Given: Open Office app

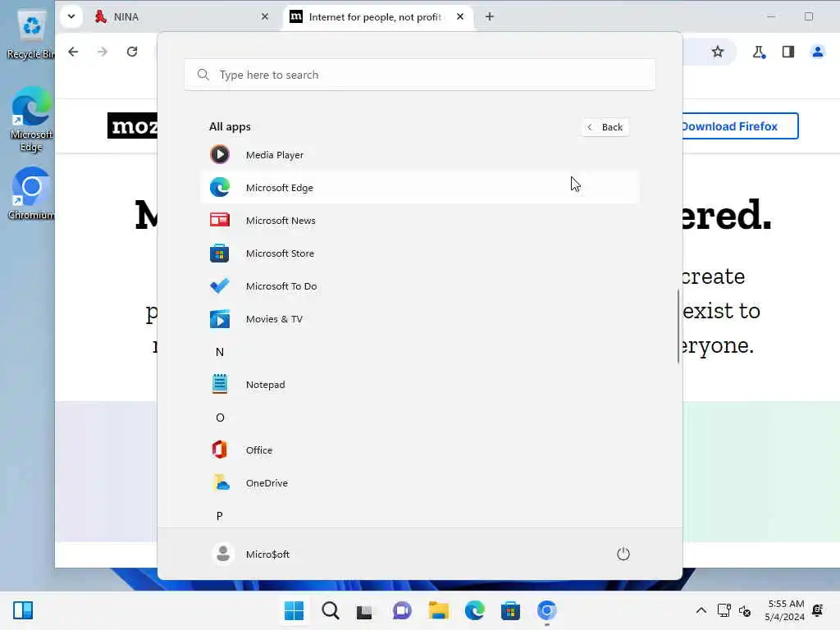Looking at the screenshot, I should [419, 450].
